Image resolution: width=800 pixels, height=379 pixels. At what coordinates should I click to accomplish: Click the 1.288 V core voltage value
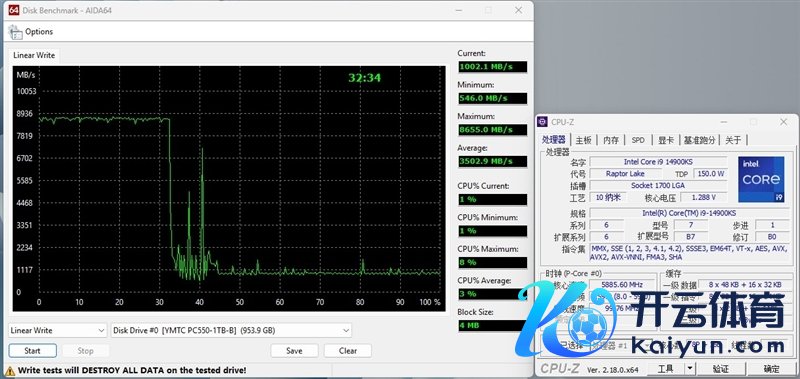(x=705, y=197)
